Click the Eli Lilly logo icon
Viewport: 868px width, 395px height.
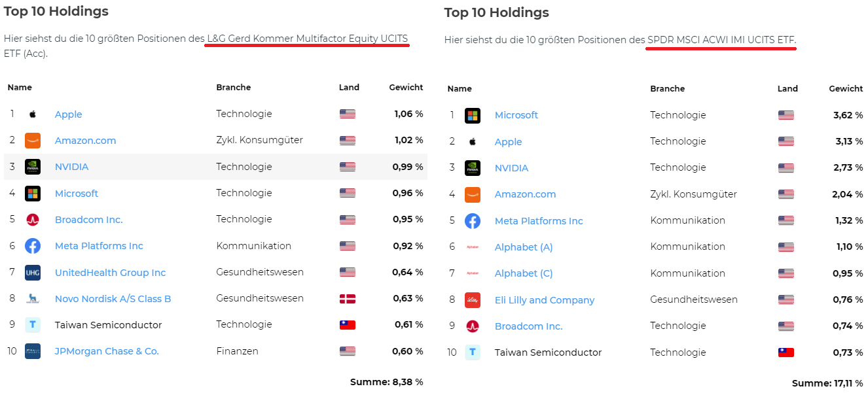coord(473,300)
